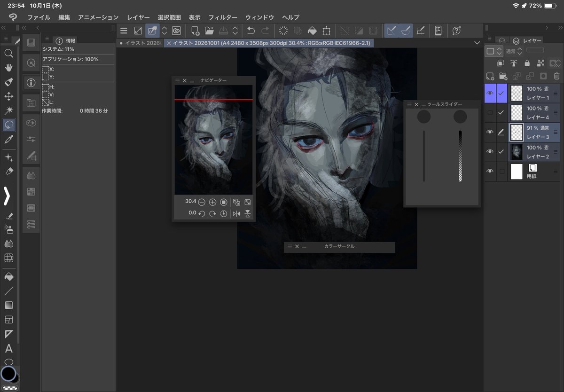Open the ファイル menu

point(39,17)
